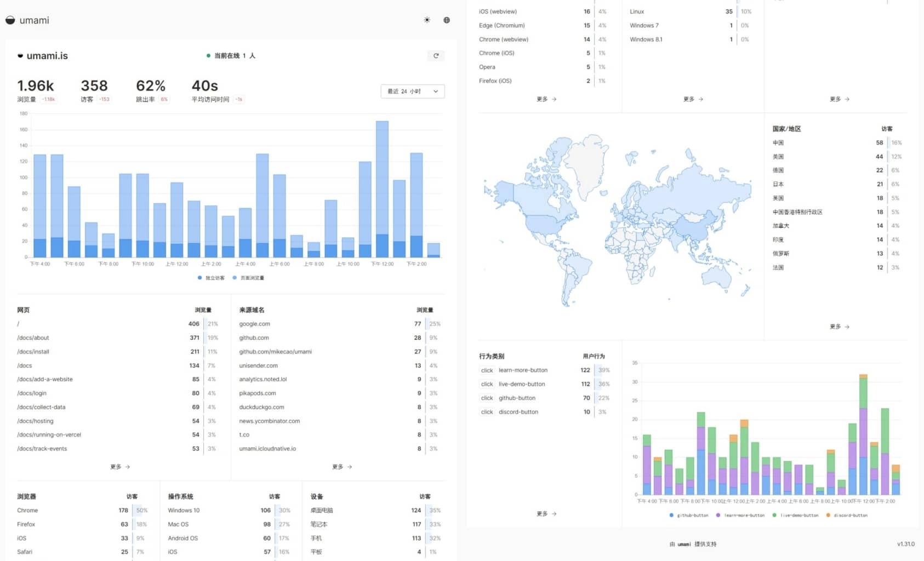Screen dimensions: 924x561
Task: Select the live-demo-button event row
Action: pos(545,384)
